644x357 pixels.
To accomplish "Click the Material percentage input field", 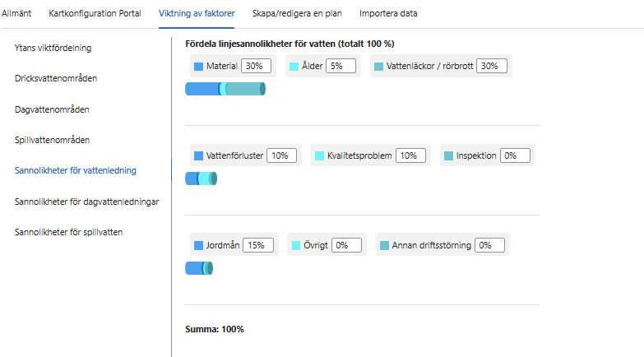I will coord(255,66).
